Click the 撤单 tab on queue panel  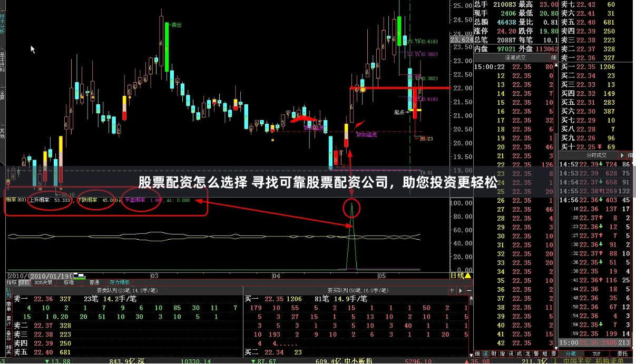point(7,307)
